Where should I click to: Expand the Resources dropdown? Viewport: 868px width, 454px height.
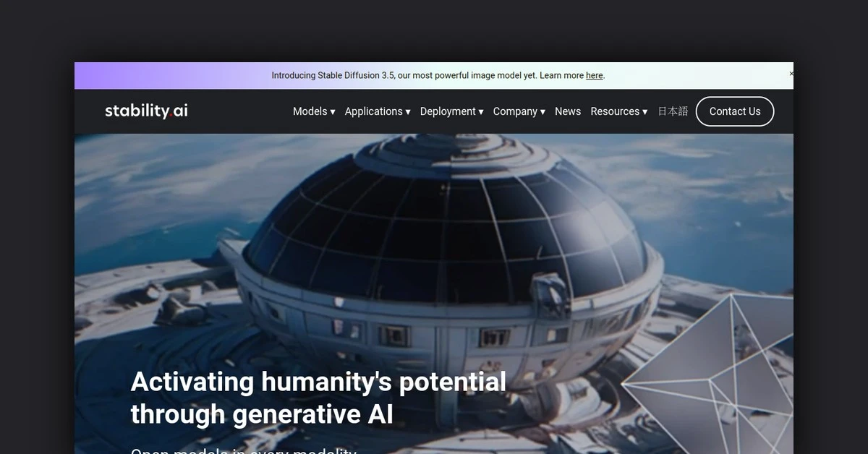tap(618, 111)
